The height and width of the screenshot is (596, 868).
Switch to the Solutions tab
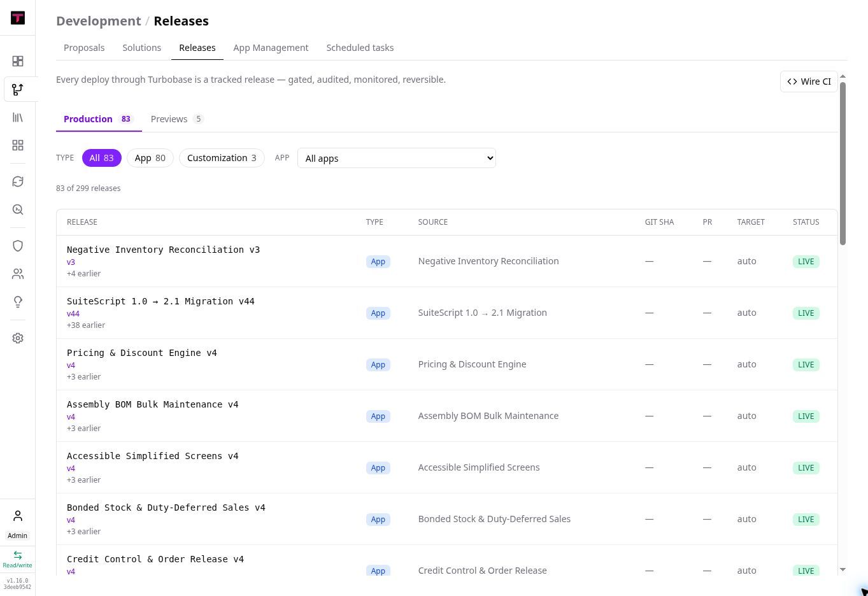[x=142, y=48]
